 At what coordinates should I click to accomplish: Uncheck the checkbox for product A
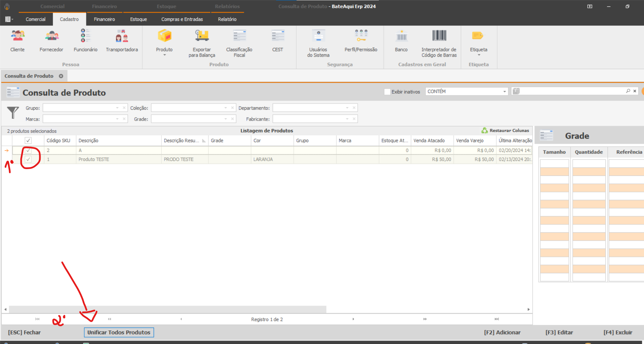click(x=28, y=150)
